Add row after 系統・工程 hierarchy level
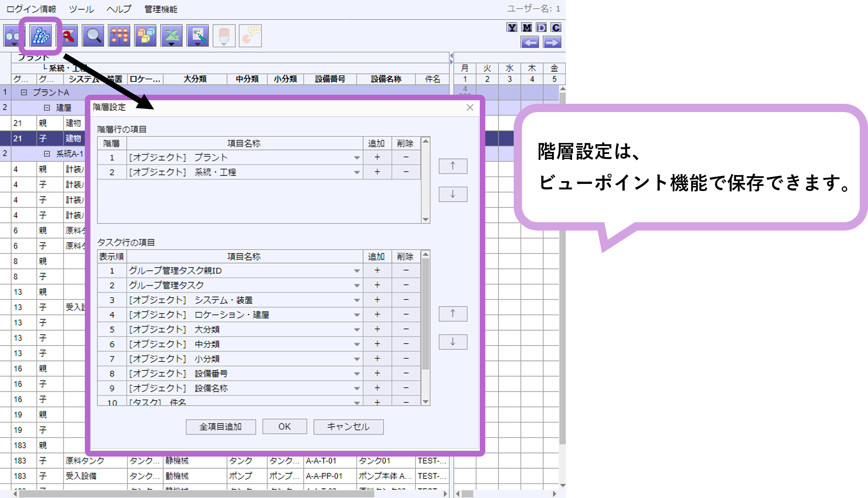868x498 pixels. (x=377, y=172)
